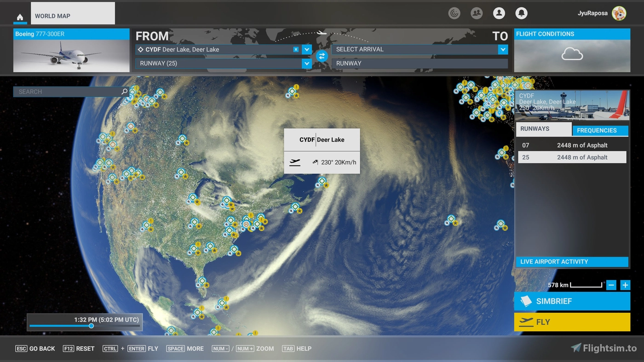
Task: Click the multiplayer friends icon
Action: 477,13
